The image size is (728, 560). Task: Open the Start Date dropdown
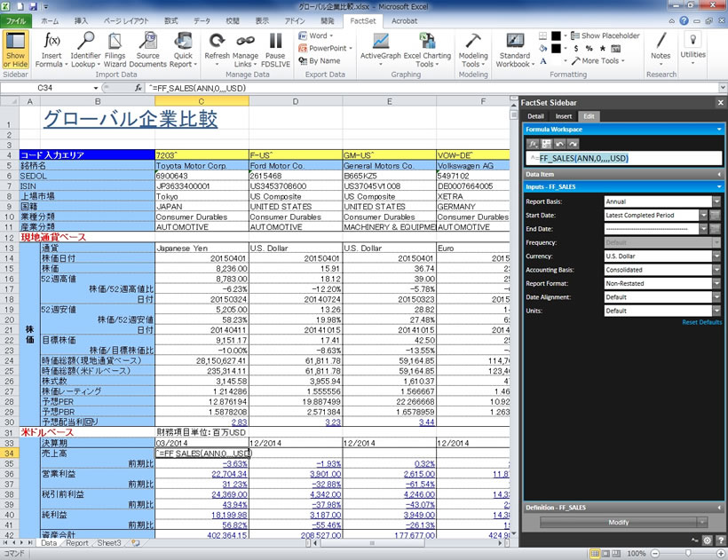click(x=703, y=216)
